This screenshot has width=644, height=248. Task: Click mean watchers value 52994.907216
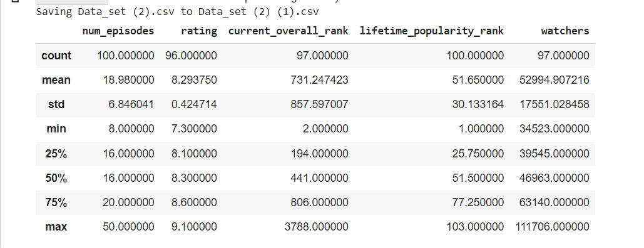pyautogui.click(x=555, y=80)
